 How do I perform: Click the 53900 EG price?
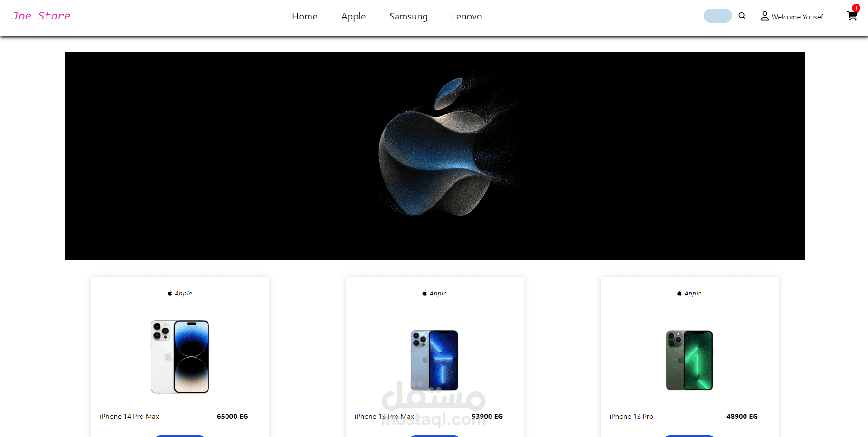pos(487,417)
